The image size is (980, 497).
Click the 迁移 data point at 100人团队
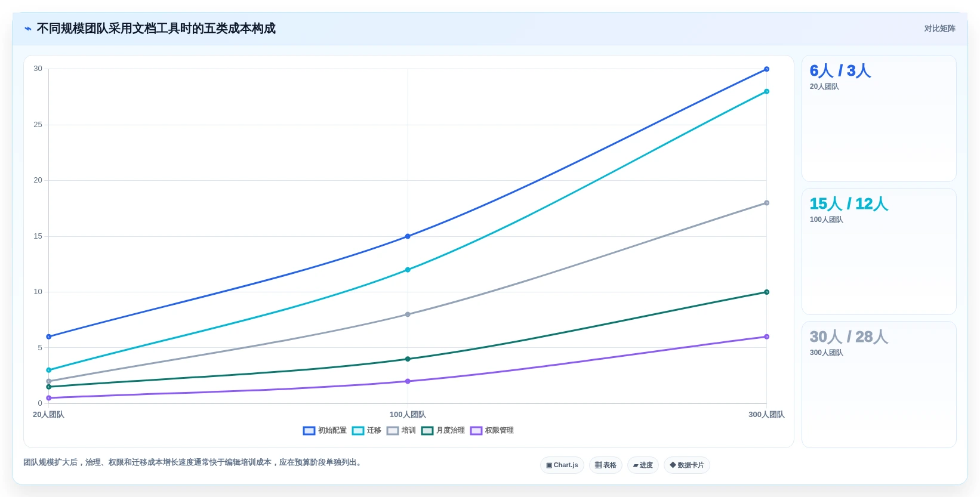click(x=408, y=270)
